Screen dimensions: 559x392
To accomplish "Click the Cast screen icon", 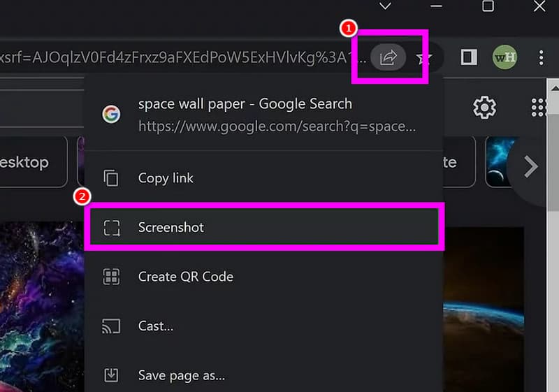I will click(x=111, y=326).
